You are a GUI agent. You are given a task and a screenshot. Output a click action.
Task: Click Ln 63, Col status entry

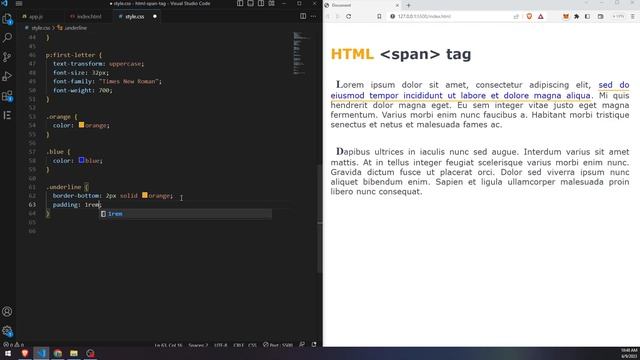(169, 345)
